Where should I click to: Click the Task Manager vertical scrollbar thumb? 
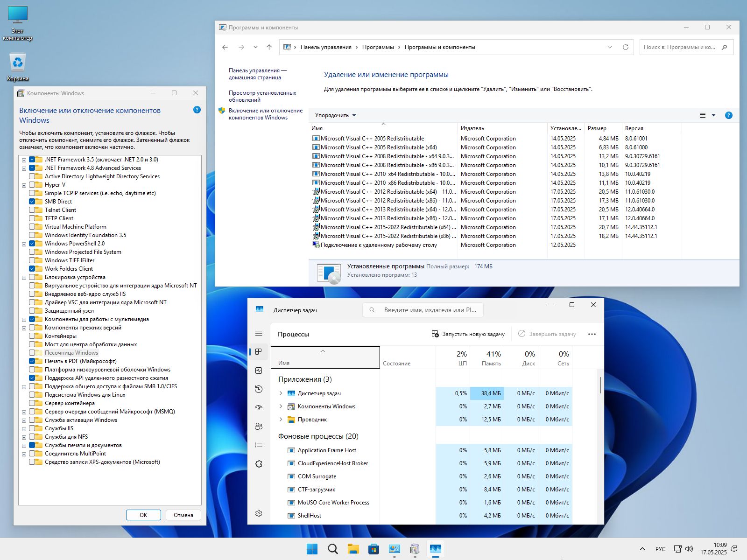[x=600, y=385]
